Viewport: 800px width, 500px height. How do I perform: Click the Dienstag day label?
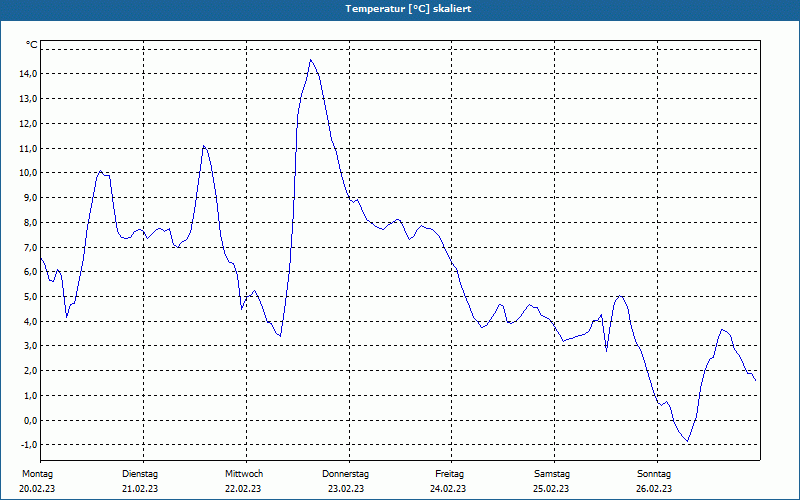tap(140, 474)
